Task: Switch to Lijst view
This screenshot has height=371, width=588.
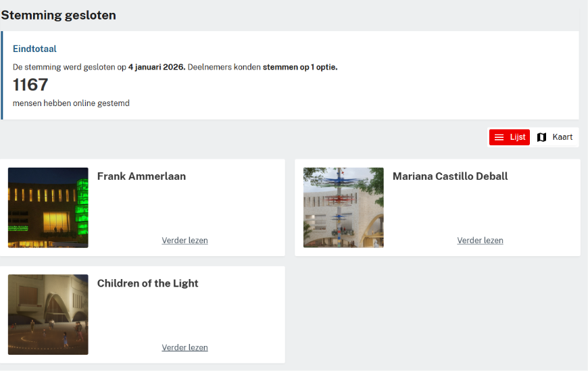Action: click(509, 137)
